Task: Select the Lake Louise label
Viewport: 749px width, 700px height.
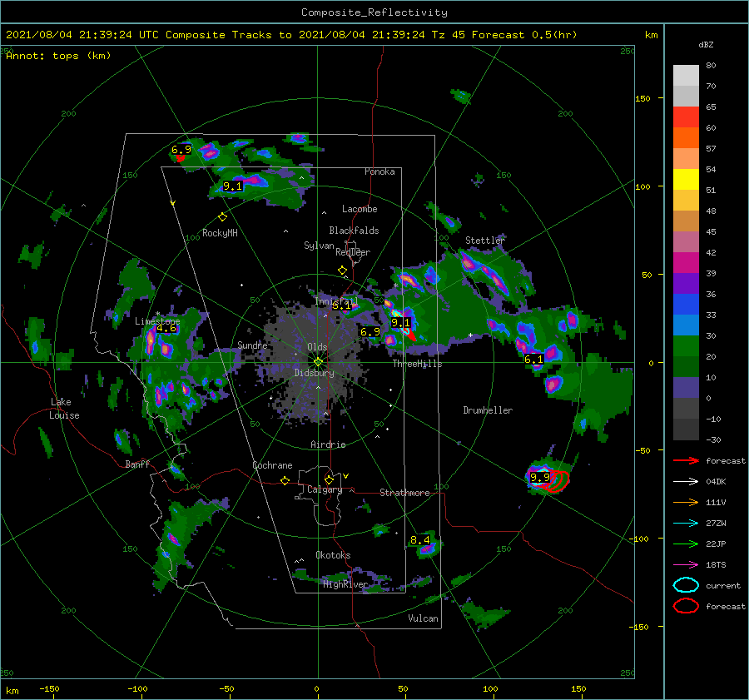Action: (x=65, y=409)
